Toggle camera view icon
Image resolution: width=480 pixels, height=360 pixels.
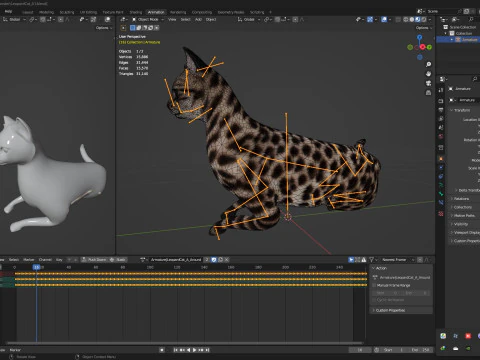pyautogui.click(x=428, y=83)
